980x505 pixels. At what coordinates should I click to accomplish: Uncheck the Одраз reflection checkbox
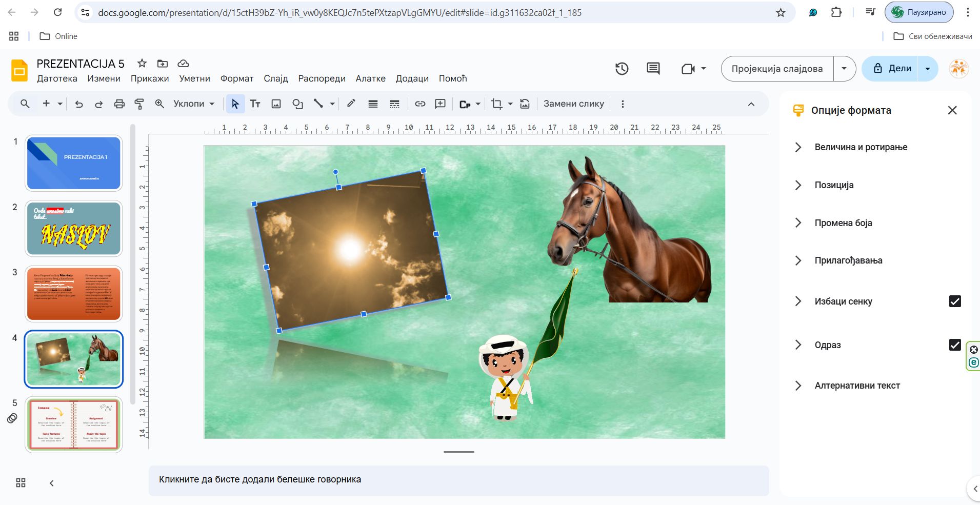pyautogui.click(x=954, y=345)
